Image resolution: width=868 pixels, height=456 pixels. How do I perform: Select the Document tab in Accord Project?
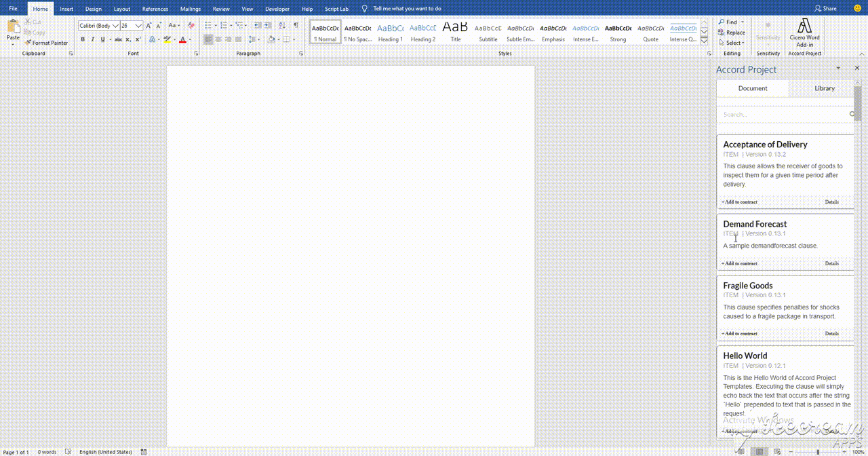753,88
